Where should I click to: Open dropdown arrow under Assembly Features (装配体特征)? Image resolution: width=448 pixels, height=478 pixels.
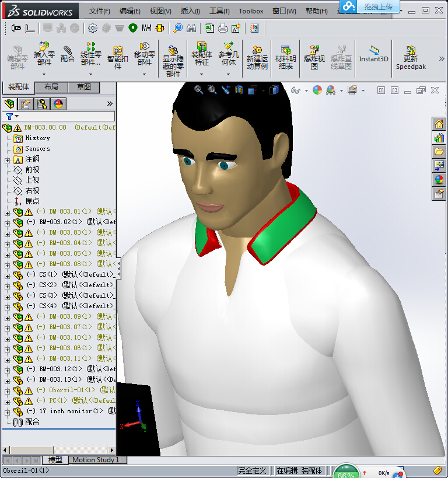pyautogui.click(x=201, y=74)
